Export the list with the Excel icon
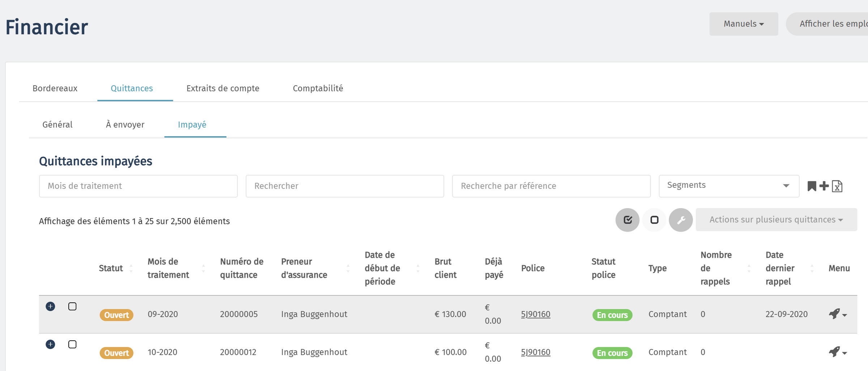The image size is (868, 371). (x=837, y=186)
